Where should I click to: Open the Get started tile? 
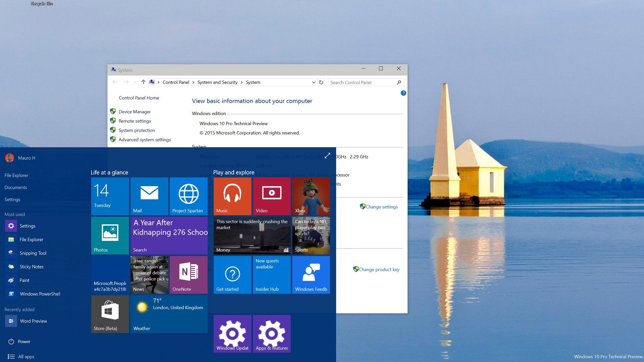(x=232, y=275)
